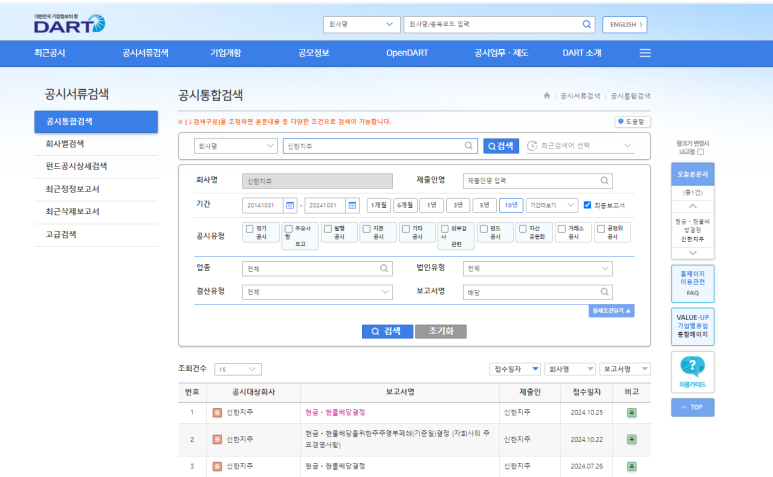Open start date calendar picker
The width and height of the screenshot is (773, 477).
pos(290,205)
